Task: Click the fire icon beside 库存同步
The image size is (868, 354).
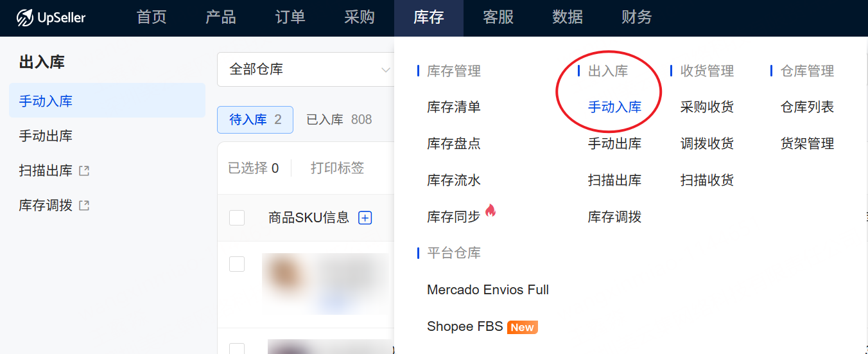Action: point(490,210)
